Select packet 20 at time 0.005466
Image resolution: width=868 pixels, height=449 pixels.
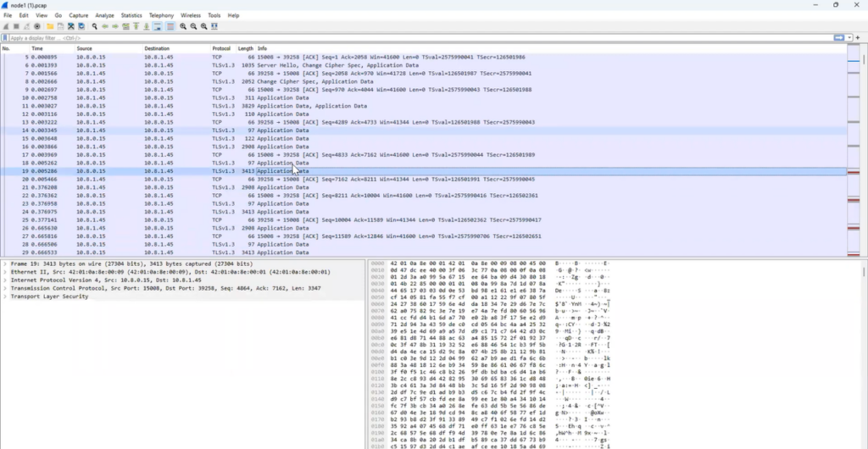click(x=424, y=179)
